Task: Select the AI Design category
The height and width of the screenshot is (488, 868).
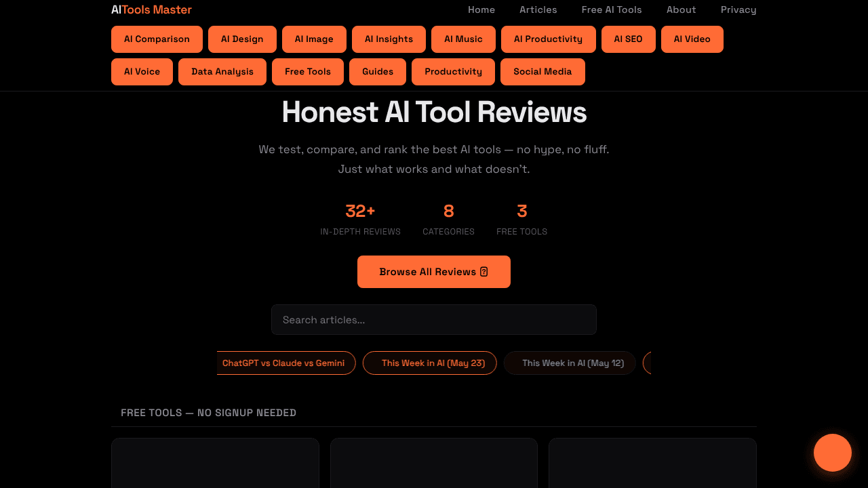Action: (242, 39)
